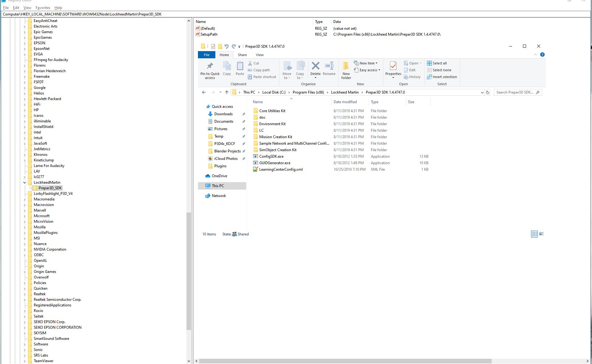The image size is (592, 364).
Task: Switch to Details view icon in status bar
Action: (x=534, y=234)
